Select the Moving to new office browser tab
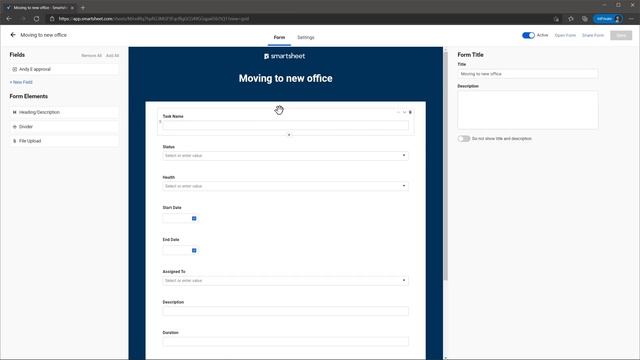Image resolution: width=640 pixels, height=360 pixels. [39, 8]
